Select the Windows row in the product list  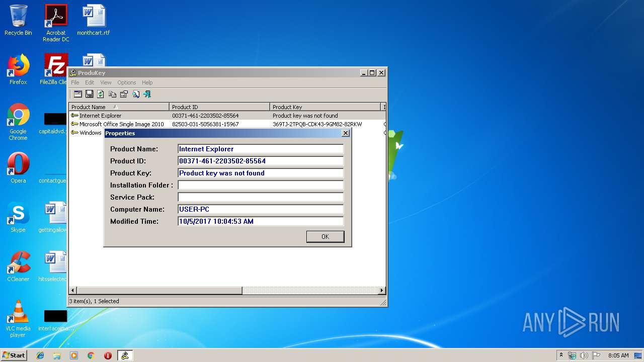click(86, 133)
